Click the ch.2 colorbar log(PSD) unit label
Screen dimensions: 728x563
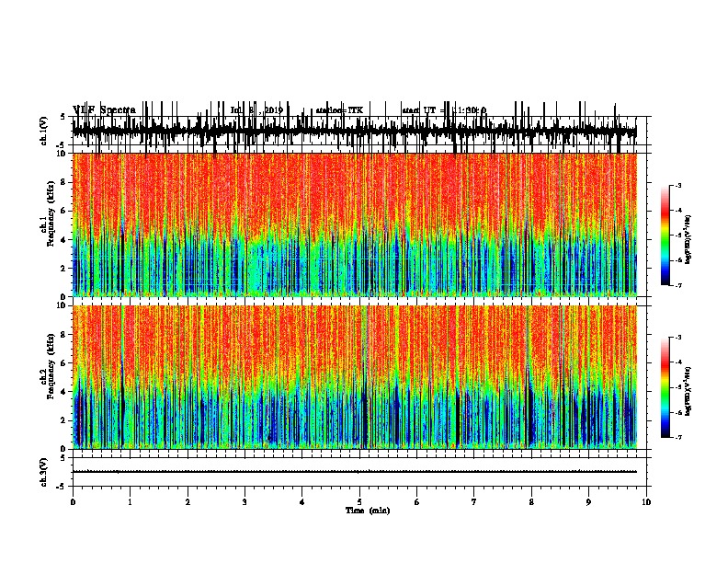(688, 391)
